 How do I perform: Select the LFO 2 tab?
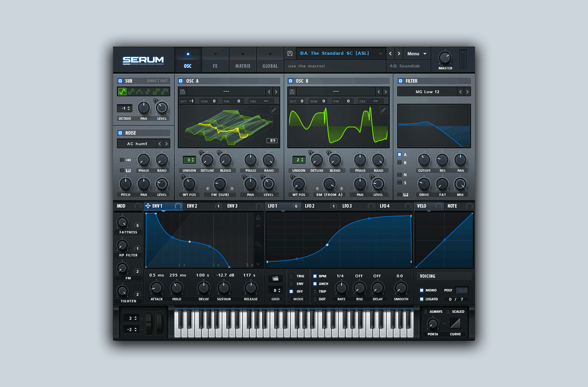pos(320,206)
